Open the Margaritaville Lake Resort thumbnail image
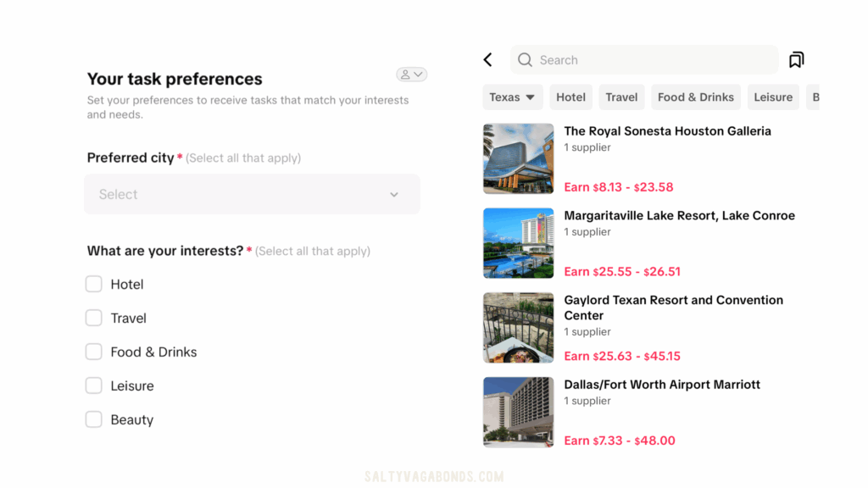Screen dimensions: 868x488 (518, 243)
